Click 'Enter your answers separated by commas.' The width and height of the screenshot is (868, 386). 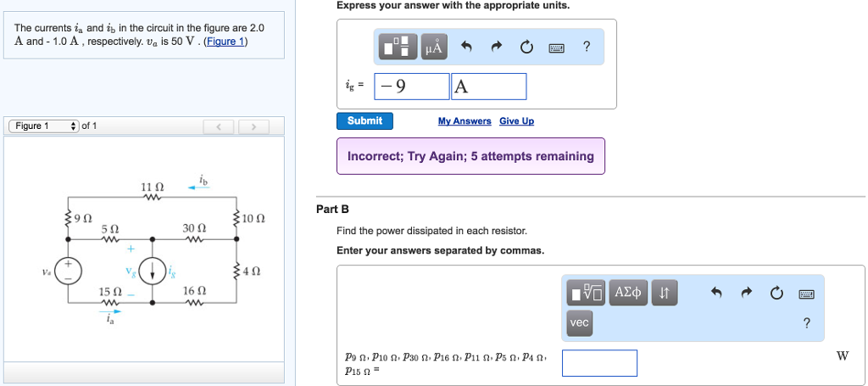pyautogui.click(x=441, y=250)
